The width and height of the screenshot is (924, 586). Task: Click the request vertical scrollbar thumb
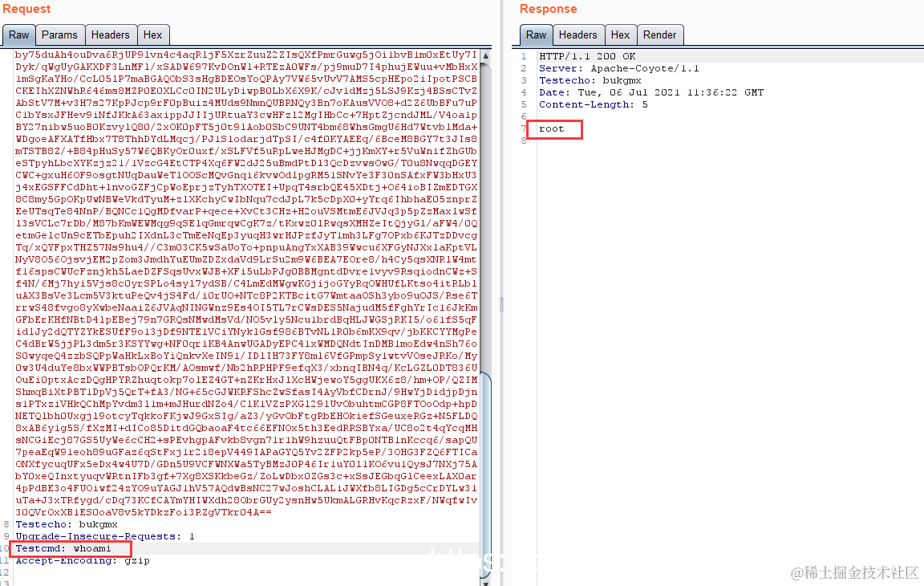click(x=485, y=474)
